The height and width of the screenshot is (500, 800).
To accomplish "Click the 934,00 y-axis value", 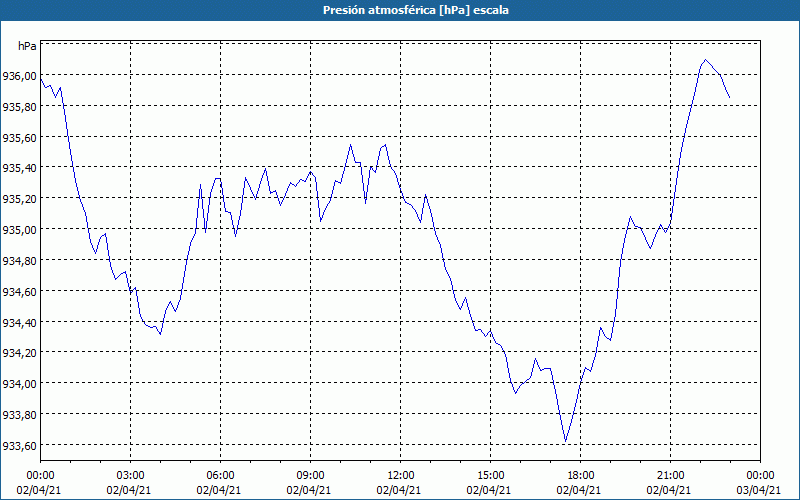I will point(19,383).
